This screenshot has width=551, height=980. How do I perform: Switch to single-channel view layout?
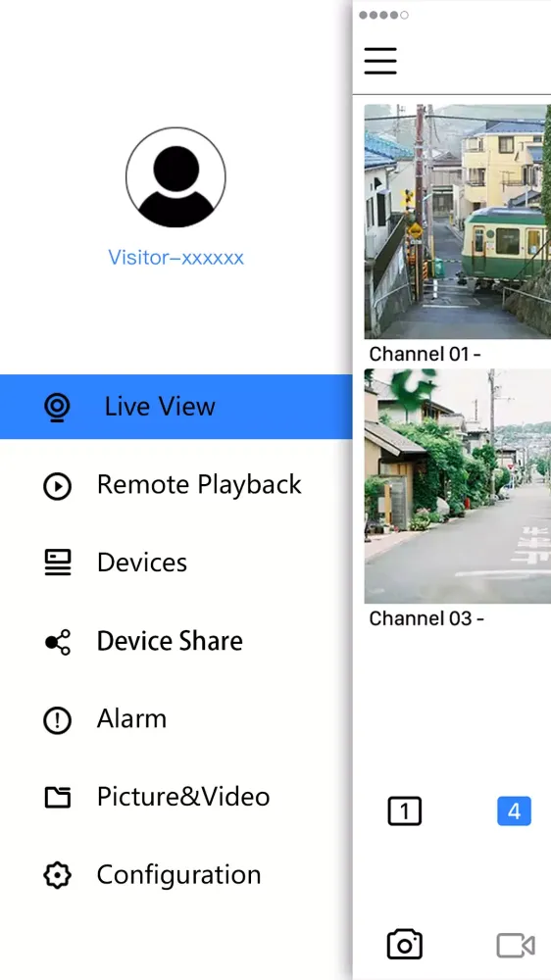click(405, 811)
